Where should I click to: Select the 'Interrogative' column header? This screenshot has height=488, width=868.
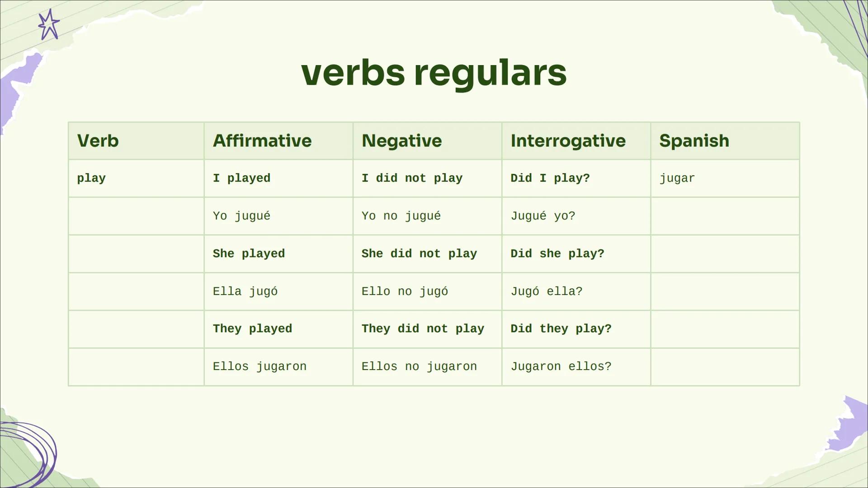pos(568,141)
